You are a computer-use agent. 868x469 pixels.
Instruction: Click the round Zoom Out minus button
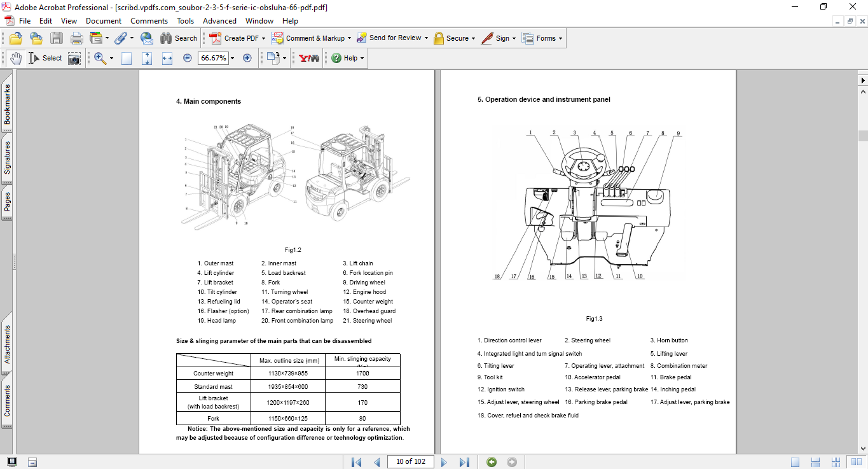click(188, 58)
